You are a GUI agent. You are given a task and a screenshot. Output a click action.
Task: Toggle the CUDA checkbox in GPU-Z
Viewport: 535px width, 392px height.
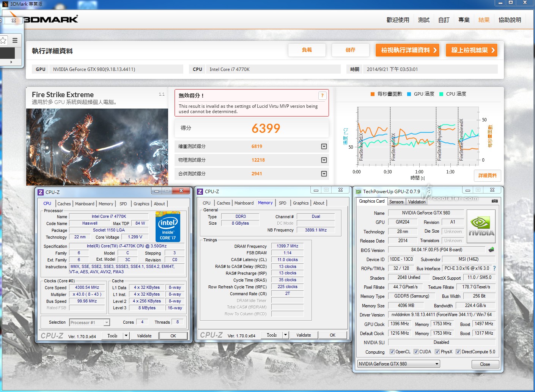pos(416,352)
